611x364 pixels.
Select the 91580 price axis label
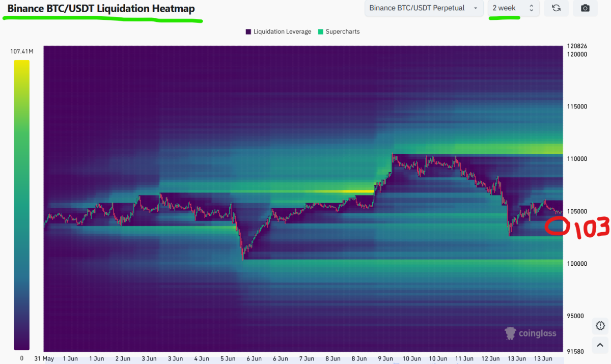[575, 351]
